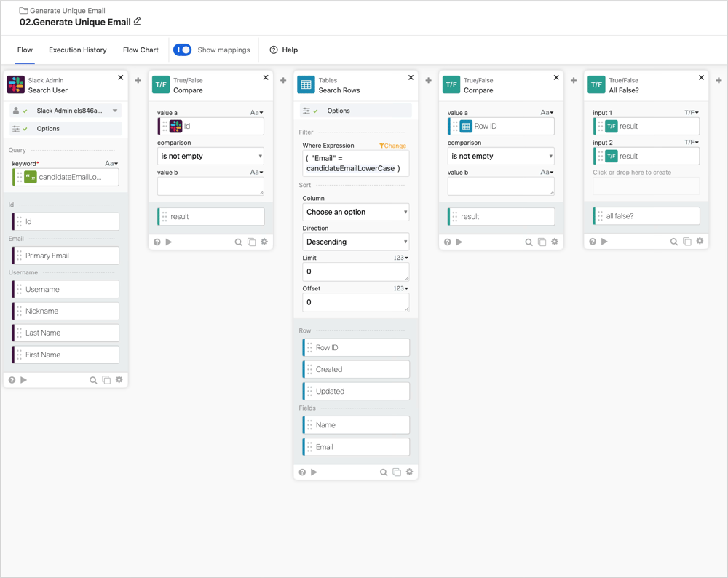This screenshot has height=578, width=728.
Task: Open the settings gear on Search Rows step
Action: point(409,472)
